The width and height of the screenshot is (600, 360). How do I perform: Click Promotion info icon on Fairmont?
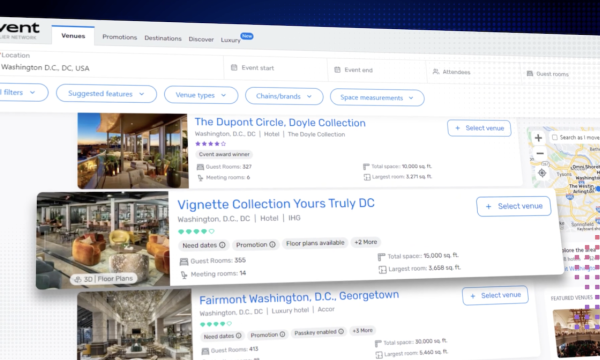(x=282, y=334)
